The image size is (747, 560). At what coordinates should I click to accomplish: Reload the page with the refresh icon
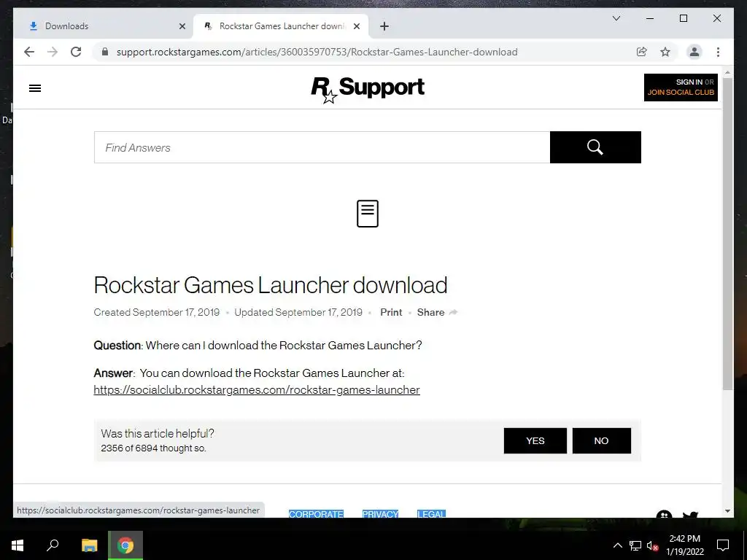click(x=76, y=52)
